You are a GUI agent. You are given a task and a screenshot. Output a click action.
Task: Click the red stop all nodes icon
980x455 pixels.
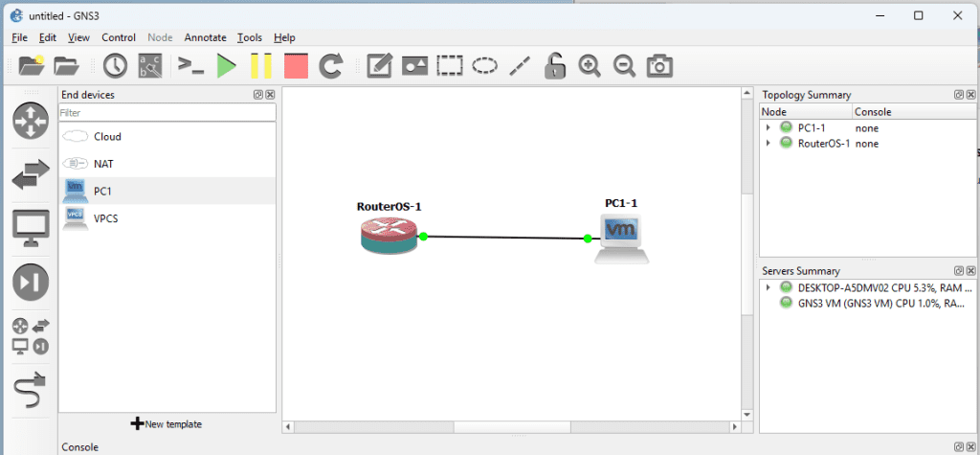pyautogui.click(x=296, y=66)
